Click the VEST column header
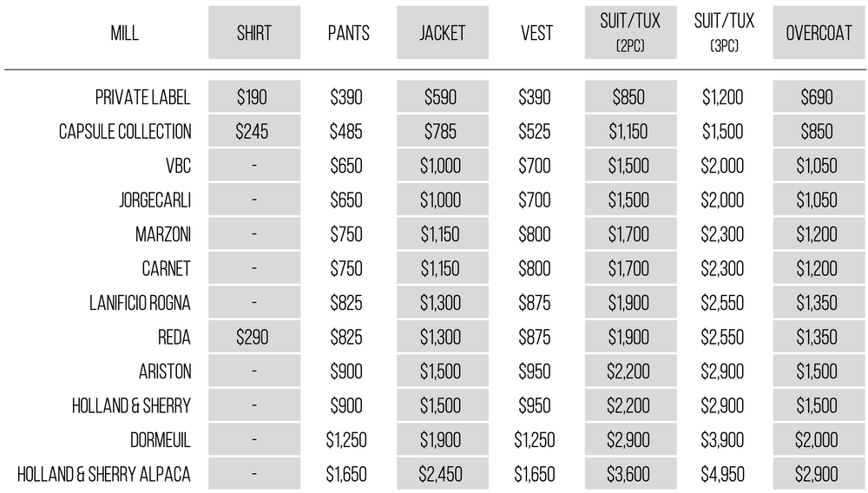 pos(536,34)
